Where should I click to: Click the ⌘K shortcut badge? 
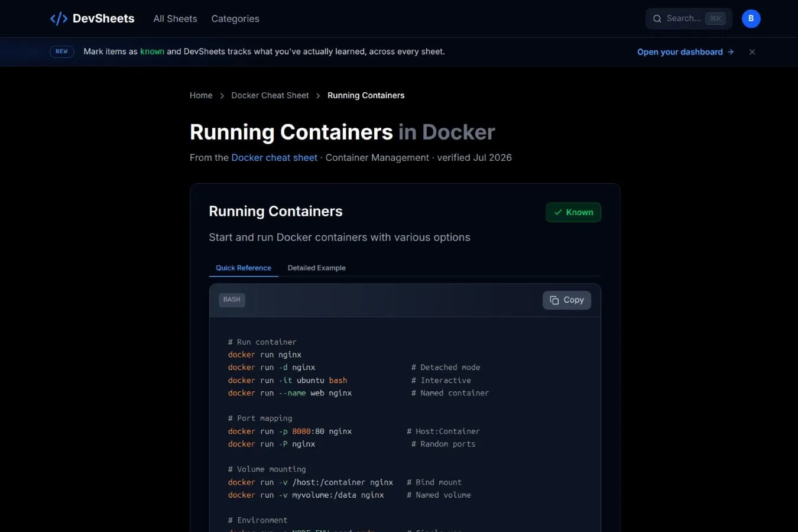[x=715, y=19]
